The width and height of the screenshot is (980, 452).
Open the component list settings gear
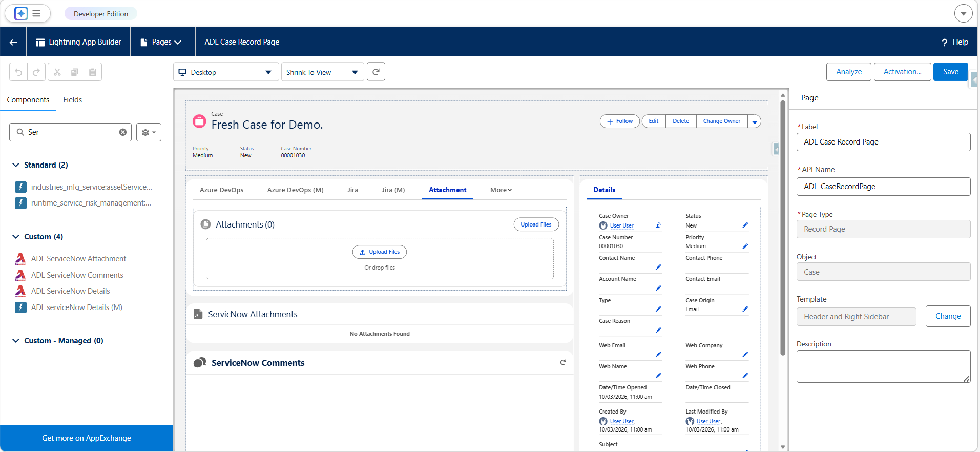click(149, 132)
